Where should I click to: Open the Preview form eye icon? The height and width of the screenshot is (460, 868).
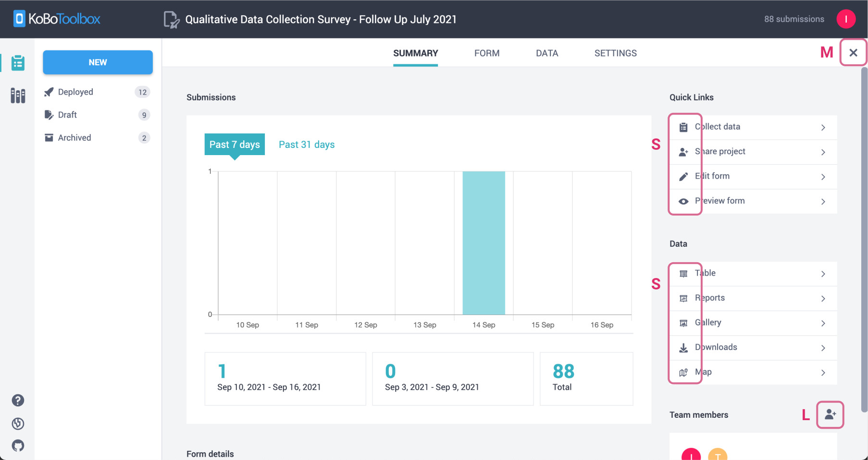684,201
